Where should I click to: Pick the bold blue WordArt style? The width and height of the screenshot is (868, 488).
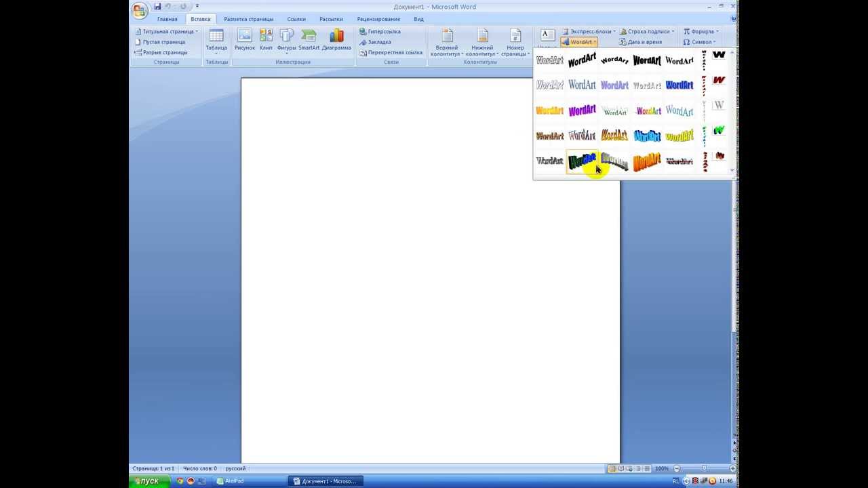(x=679, y=85)
